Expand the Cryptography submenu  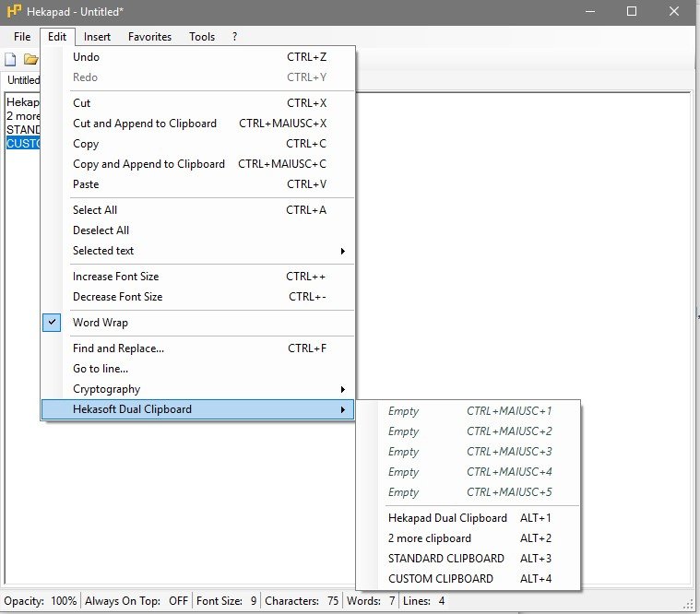click(x=198, y=389)
